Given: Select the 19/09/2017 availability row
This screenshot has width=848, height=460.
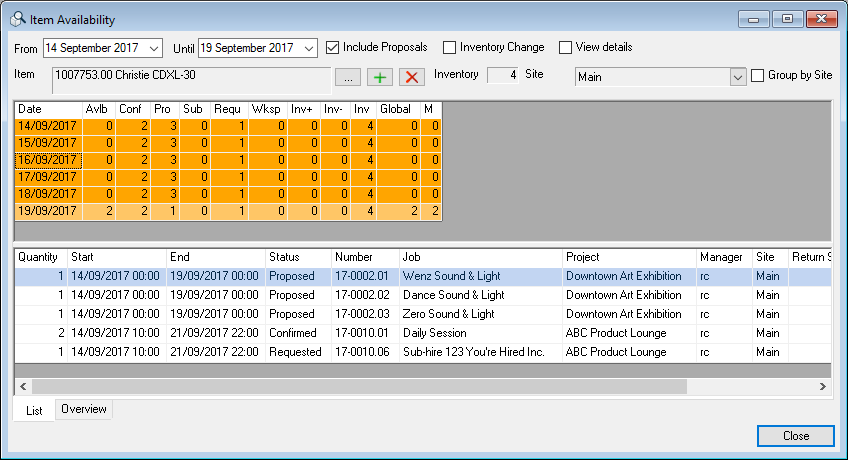Looking at the screenshot, I should pyautogui.click(x=46, y=211).
